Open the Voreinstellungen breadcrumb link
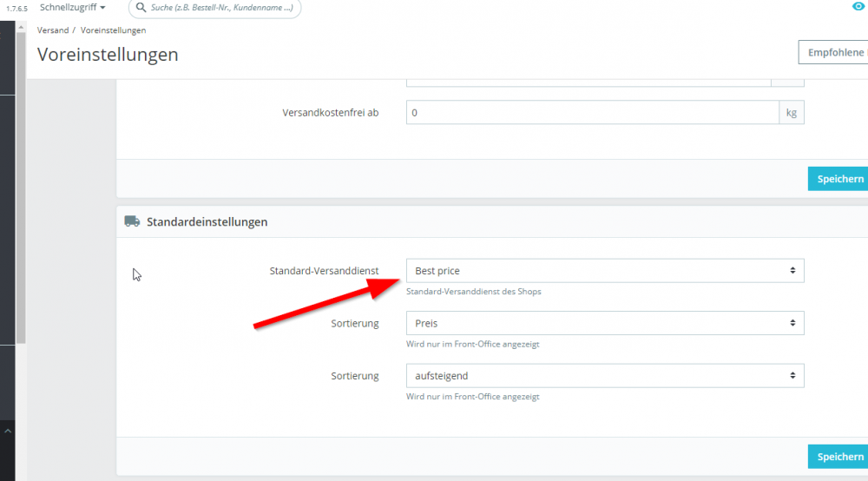Screen dimensions: 868x481 pyautogui.click(x=113, y=30)
